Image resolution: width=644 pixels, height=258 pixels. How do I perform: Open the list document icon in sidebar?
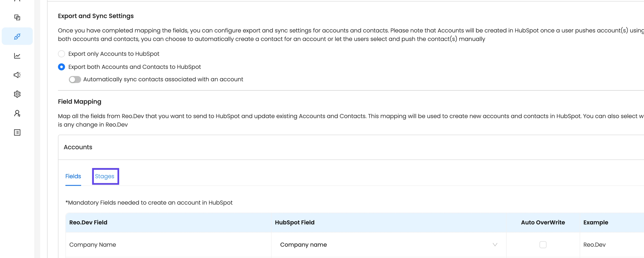17,132
